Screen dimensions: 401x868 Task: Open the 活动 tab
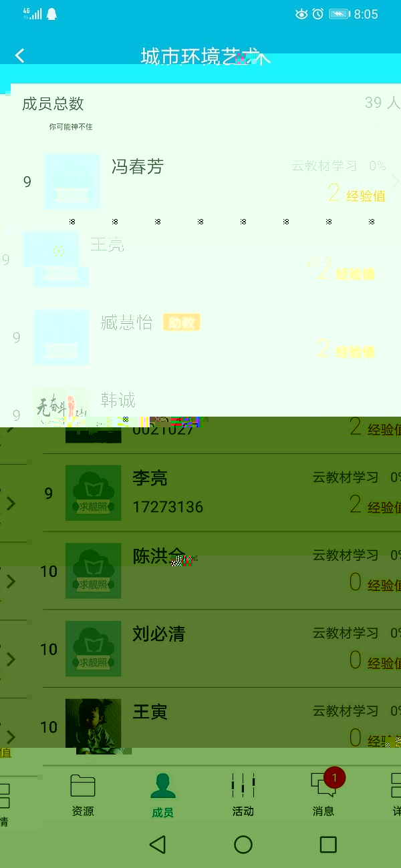[243, 795]
